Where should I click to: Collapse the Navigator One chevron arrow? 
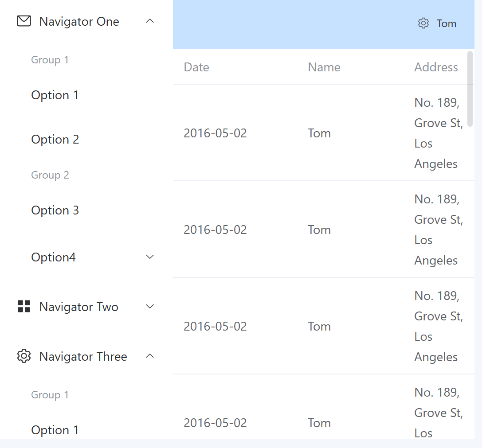coord(150,21)
